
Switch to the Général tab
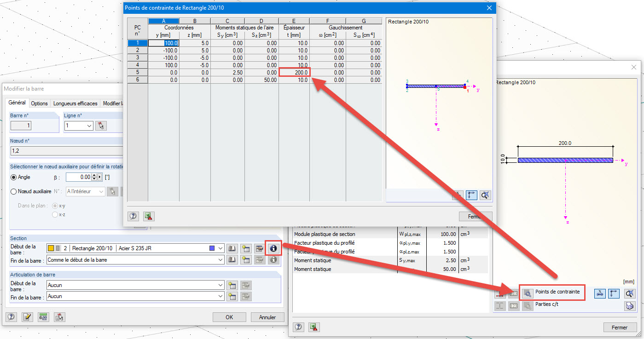click(17, 103)
